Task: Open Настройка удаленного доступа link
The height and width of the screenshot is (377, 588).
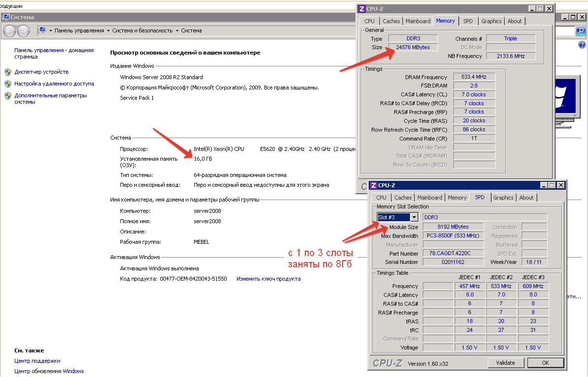Action: click(x=55, y=84)
